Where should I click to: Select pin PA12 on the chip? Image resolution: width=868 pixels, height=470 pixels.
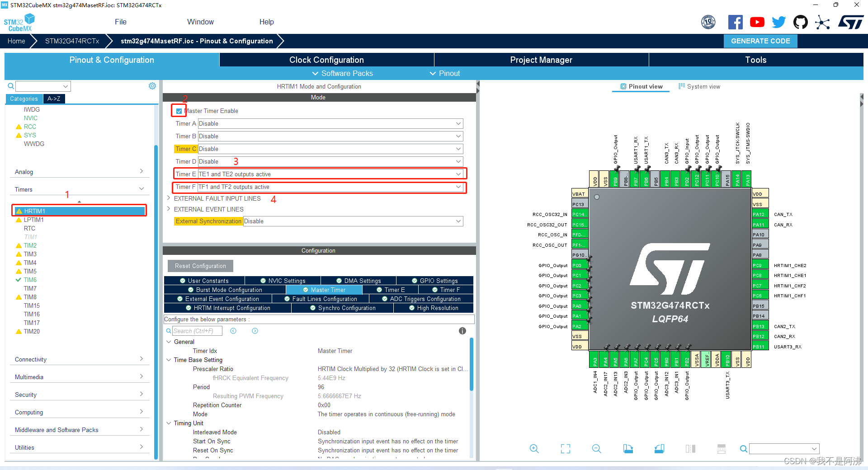759,215
